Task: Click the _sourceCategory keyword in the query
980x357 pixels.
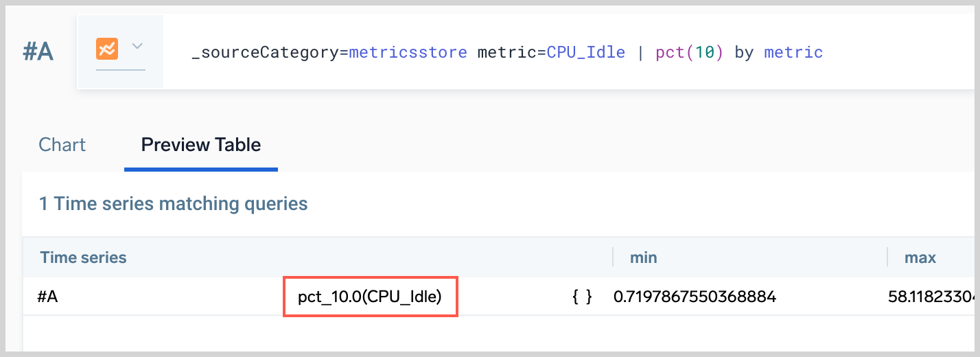Action: click(265, 52)
